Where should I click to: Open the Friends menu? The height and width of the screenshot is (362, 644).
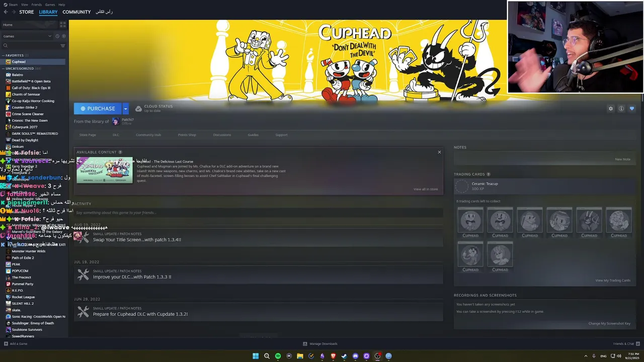coord(37,5)
